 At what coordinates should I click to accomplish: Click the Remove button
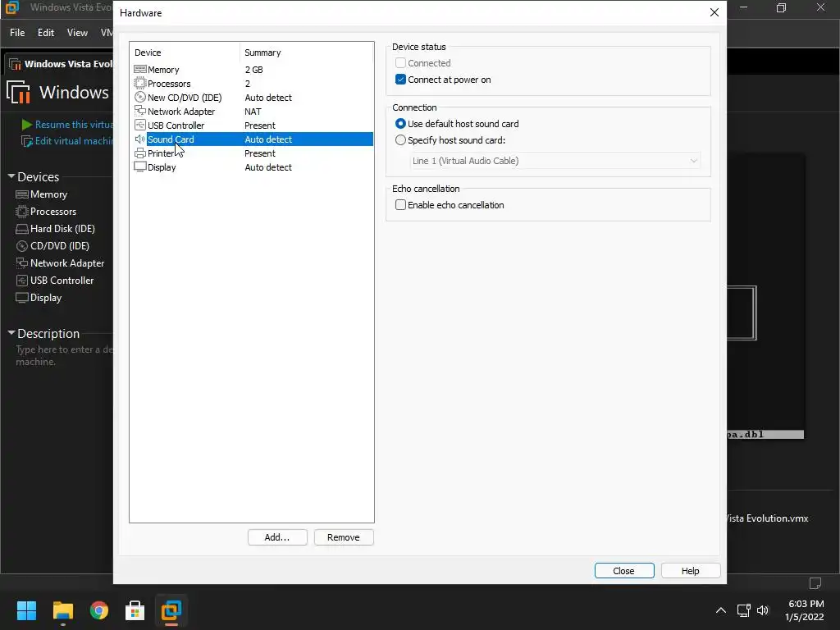[x=344, y=537]
